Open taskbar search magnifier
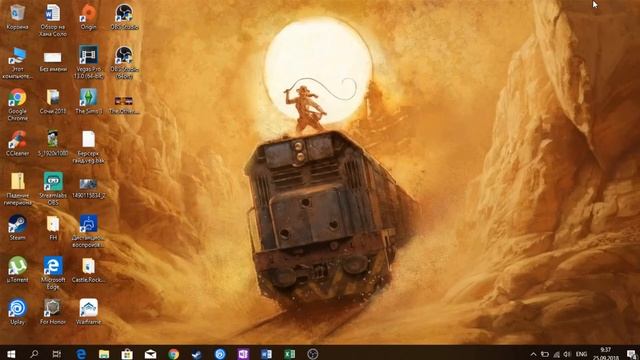This screenshot has height=360, width=640. [34, 353]
